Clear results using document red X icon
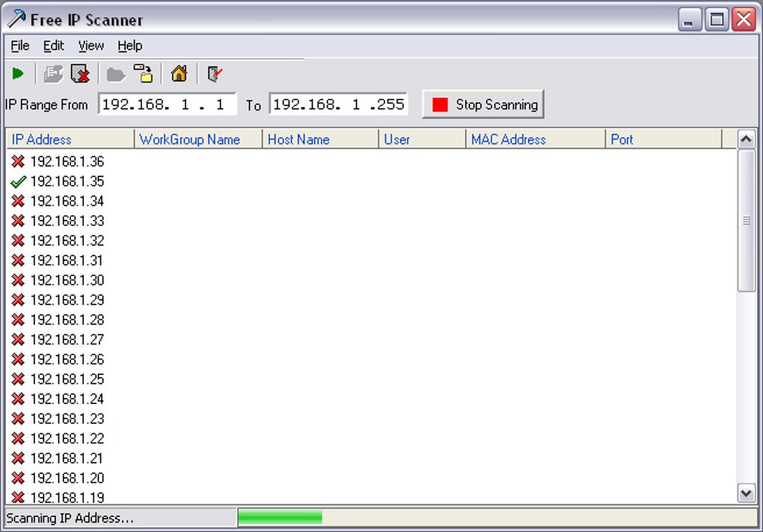 coord(80,74)
